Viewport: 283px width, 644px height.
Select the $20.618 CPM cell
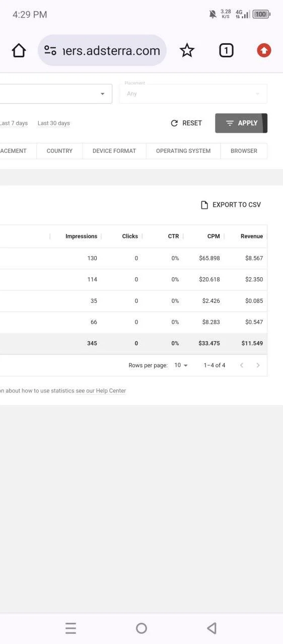coord(209,279)
